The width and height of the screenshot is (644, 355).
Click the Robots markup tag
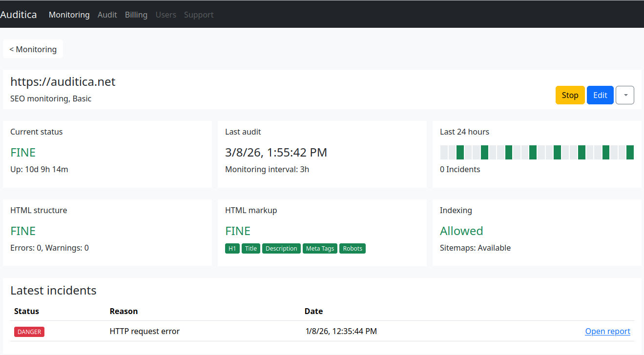click(352, 248)
